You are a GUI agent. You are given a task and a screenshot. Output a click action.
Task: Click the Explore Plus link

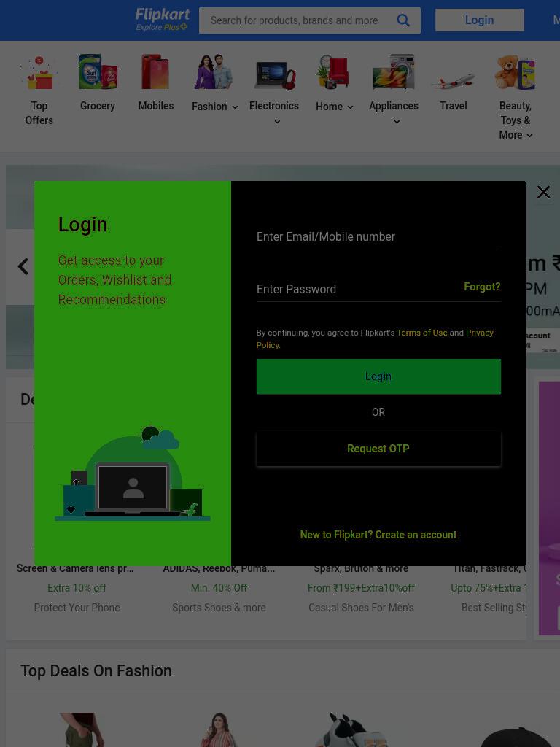pyautogui.click(x=161, y=27)
